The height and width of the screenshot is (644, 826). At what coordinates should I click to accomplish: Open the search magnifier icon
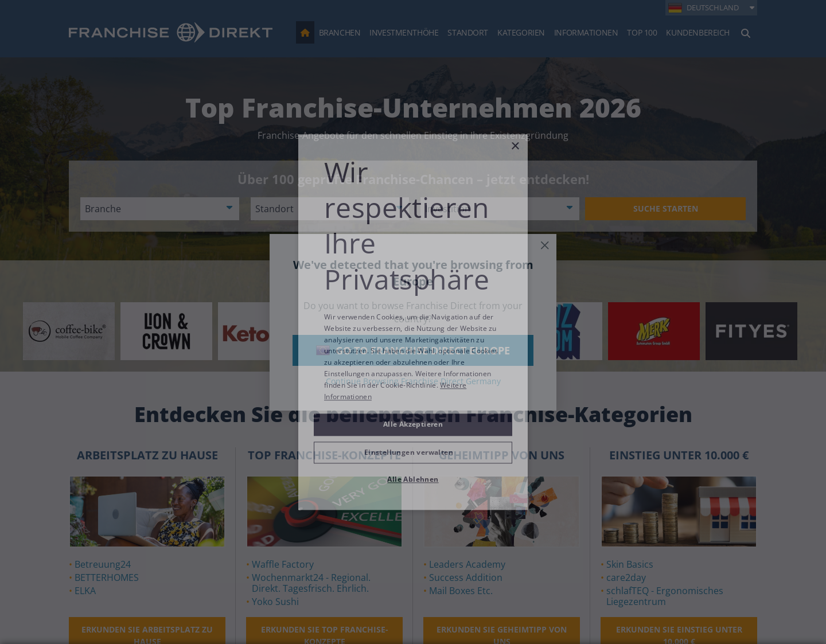[746, 33]
